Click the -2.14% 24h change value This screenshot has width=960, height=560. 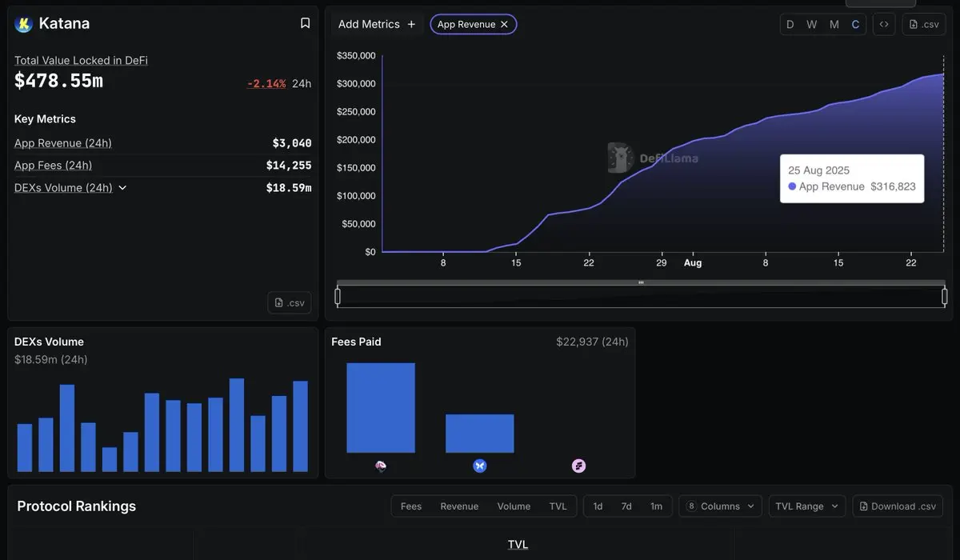tap(266, 83)
